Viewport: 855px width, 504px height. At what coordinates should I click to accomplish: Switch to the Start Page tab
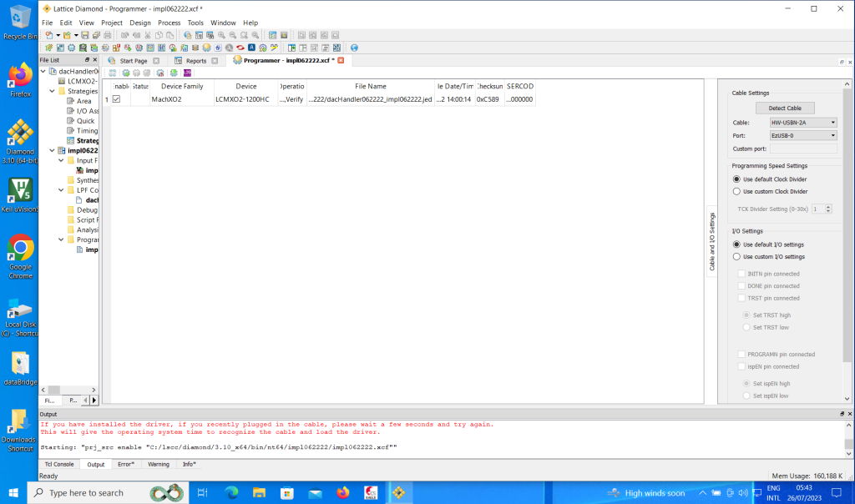click(x=133, y=60)
